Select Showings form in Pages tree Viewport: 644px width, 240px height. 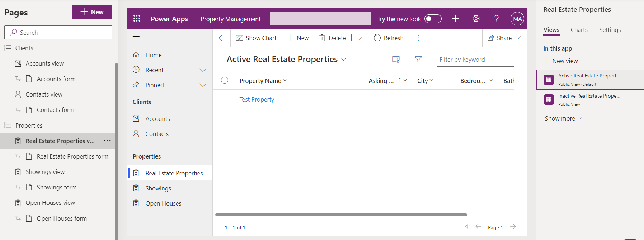[x=57, y=187]
